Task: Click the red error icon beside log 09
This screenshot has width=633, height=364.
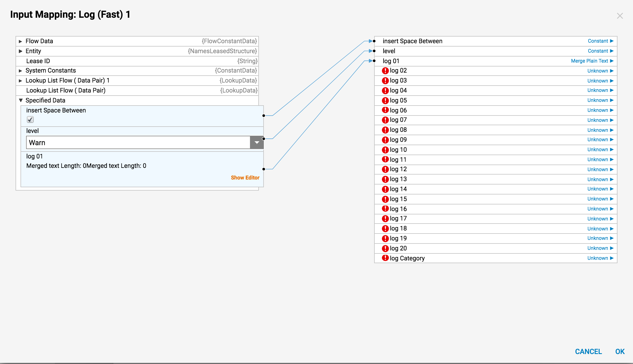Action: (385, 140)
